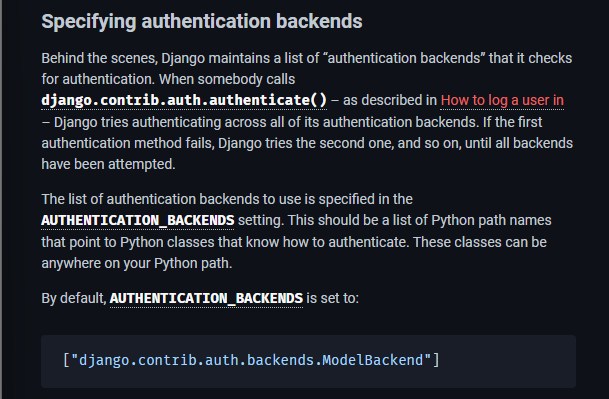Image resolution: width=609 pixels, height=399 pixels.
Task: Click the words "is set to:"
Action: (x=332, y=298)
